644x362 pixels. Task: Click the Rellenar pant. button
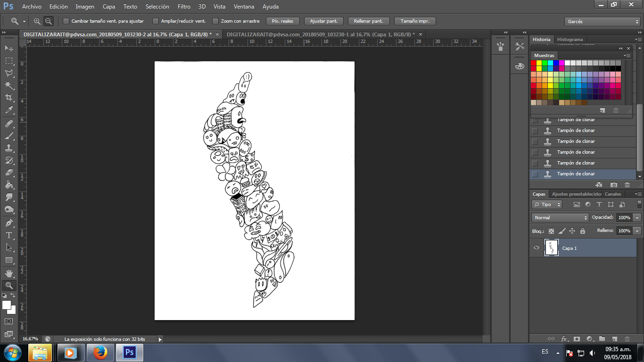click(369, 21)
